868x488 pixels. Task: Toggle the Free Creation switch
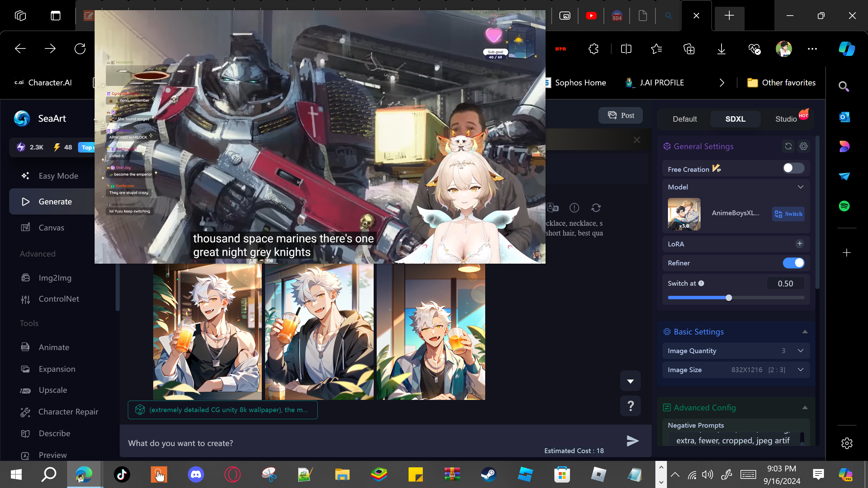[x=793, y=168]
